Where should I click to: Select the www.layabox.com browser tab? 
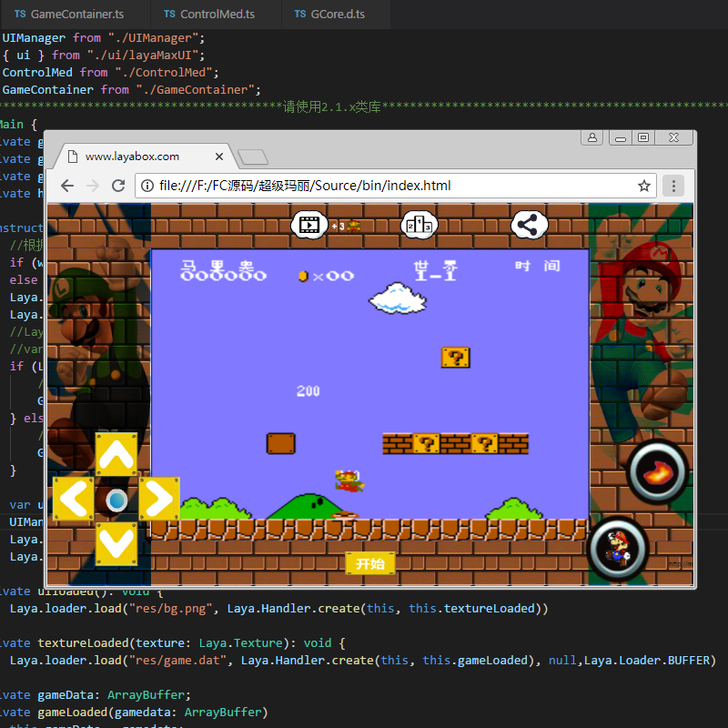132,156
